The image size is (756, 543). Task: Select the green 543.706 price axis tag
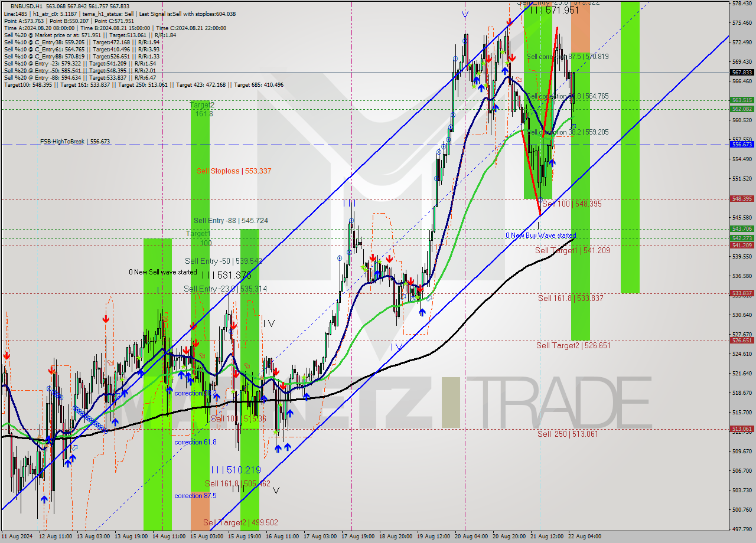coord(742,229)
